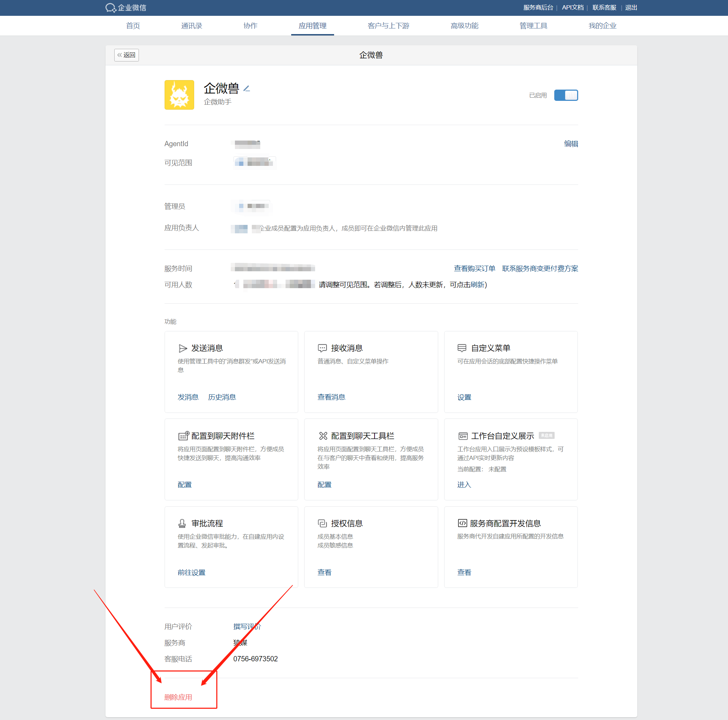This screenshot has height=720, width=728.
Task: Toggle the 已启用 app enable switch
Action: click(566, 95)
